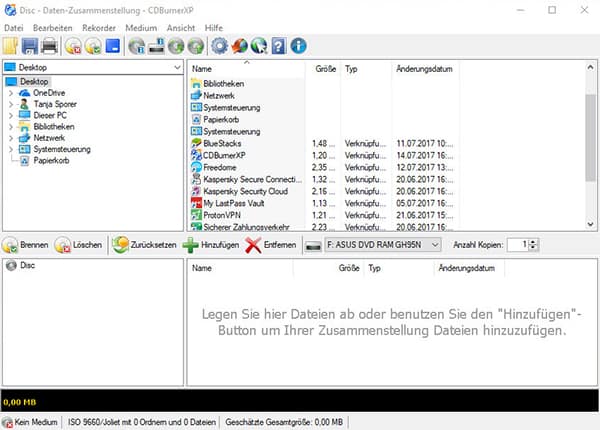Decrease Anzahl Kopien with the down arrow

533,248
